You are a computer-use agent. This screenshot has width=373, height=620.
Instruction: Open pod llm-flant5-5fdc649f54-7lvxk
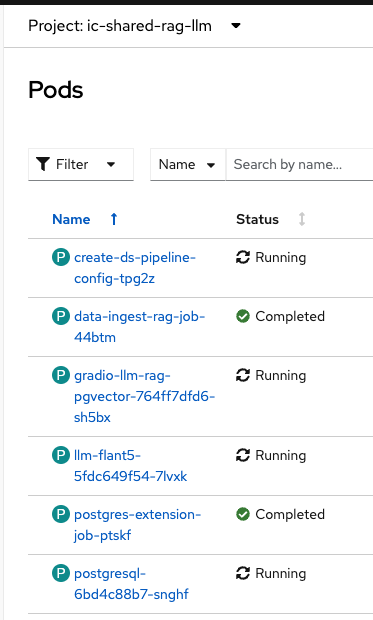(131, 466)
